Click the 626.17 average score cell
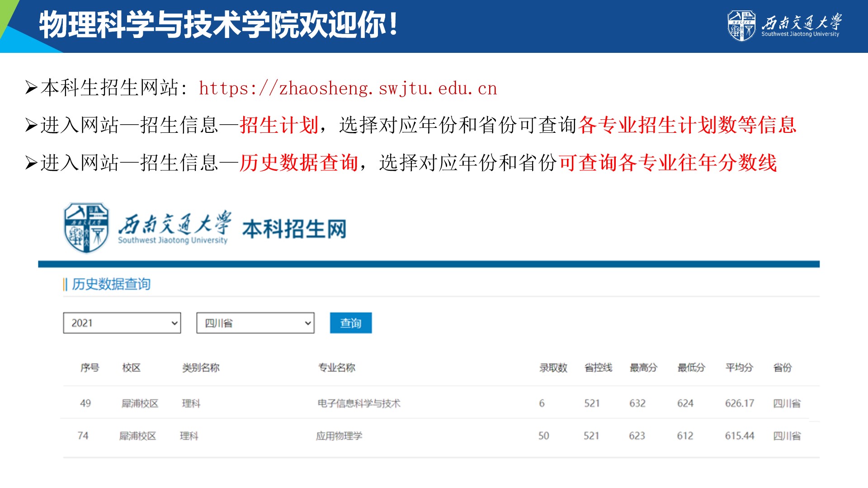This screenshot has height=488, width=868. click(739, 403)
